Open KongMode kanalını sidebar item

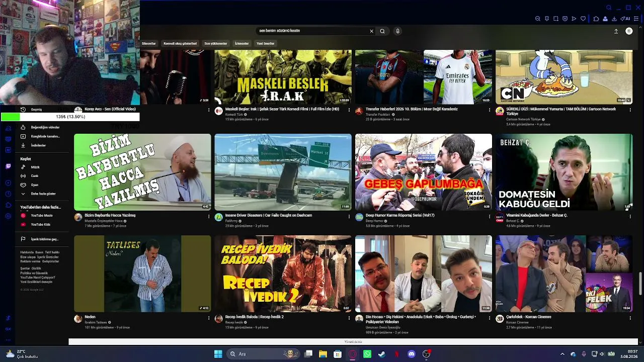tap(41, 136)
